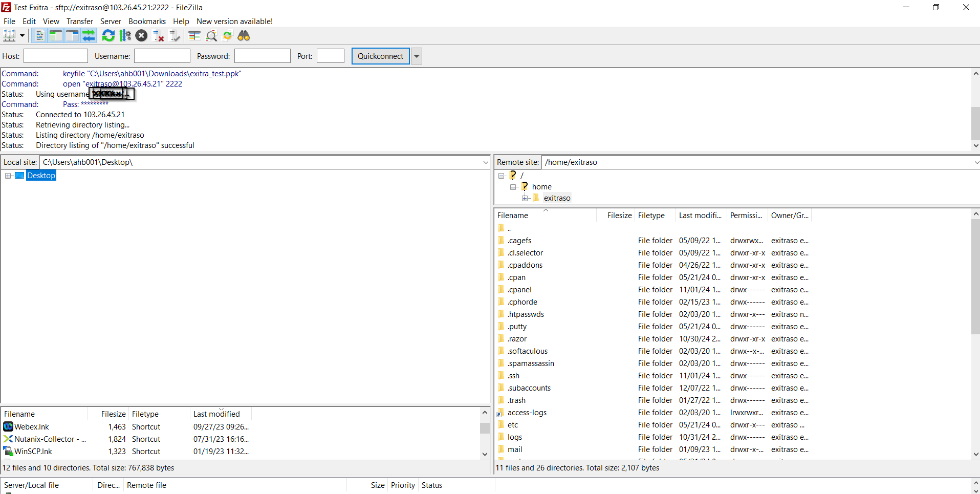This screenshot has width=980, height=494.
Task: Open the Remote site path dropdown
Action: coord(976,162)
